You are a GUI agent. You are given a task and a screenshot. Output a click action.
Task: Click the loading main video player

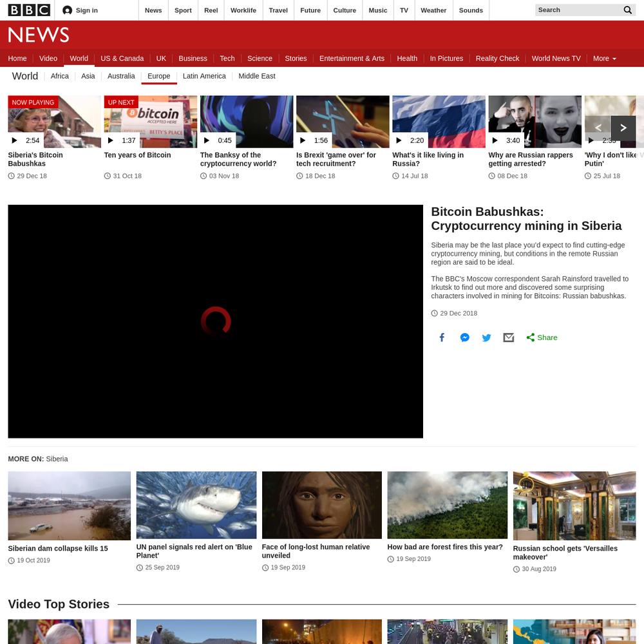pos(216,321)
